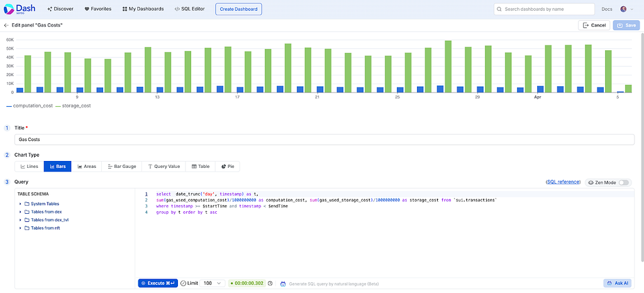
Task: Click the Title input field
Action: coord(324,140)
